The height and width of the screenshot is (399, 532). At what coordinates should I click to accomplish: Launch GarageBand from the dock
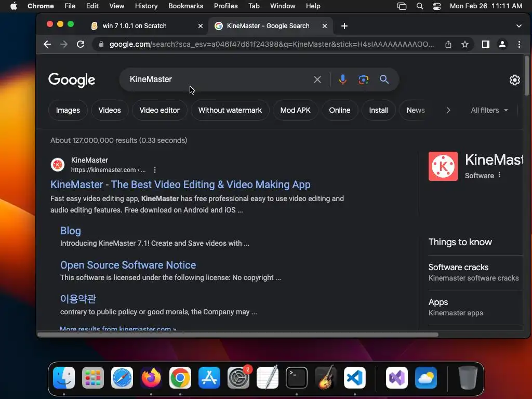pyautogui.click(x=326, y=378)
